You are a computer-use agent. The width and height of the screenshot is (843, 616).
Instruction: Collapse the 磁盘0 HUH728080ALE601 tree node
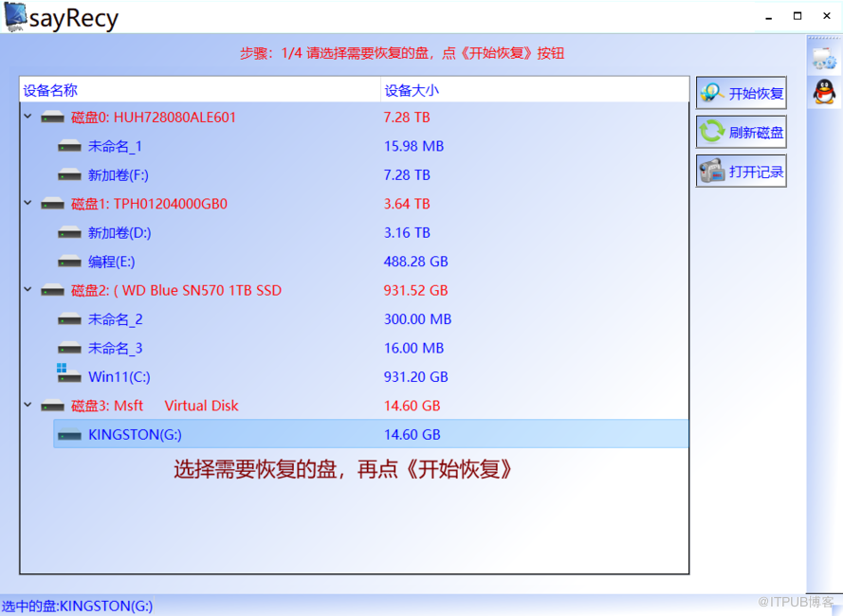27,117
